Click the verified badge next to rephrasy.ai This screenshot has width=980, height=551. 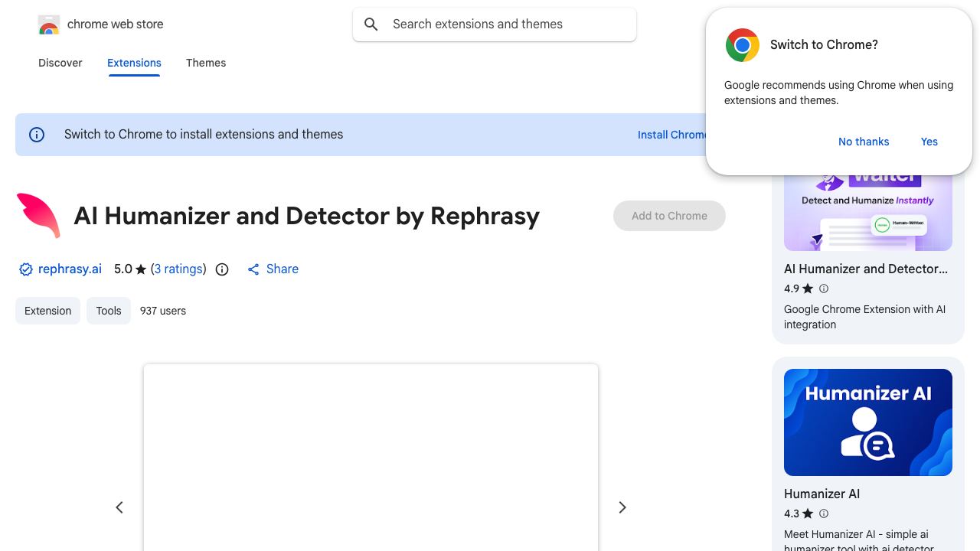tap(26, 269)
